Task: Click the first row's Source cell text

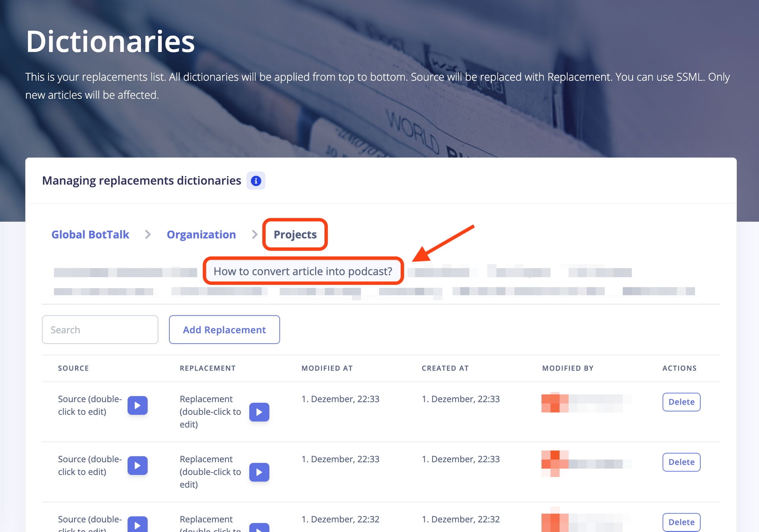Action: (90, 405)
